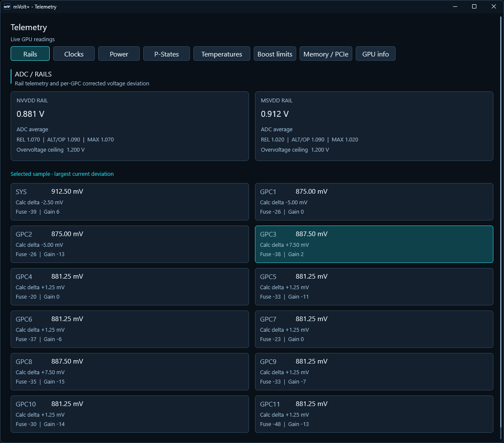Click MSVDD Overvoltage ceiling 1.200 V text
This screenshot has width=504, height=443.
click(295, 150)
